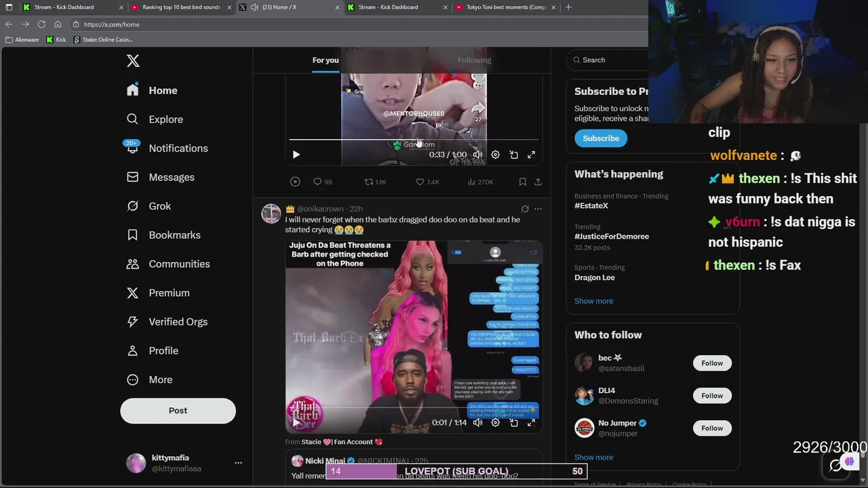Click Grok icon on onikacrown post

click(x=525, y=209)
